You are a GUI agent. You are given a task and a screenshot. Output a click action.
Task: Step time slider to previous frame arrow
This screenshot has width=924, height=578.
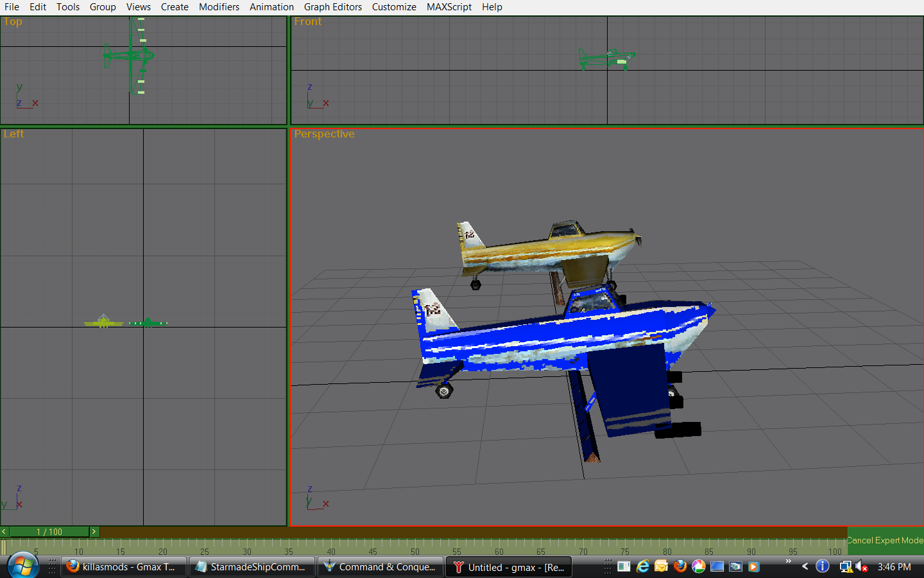tap(4, 532)
